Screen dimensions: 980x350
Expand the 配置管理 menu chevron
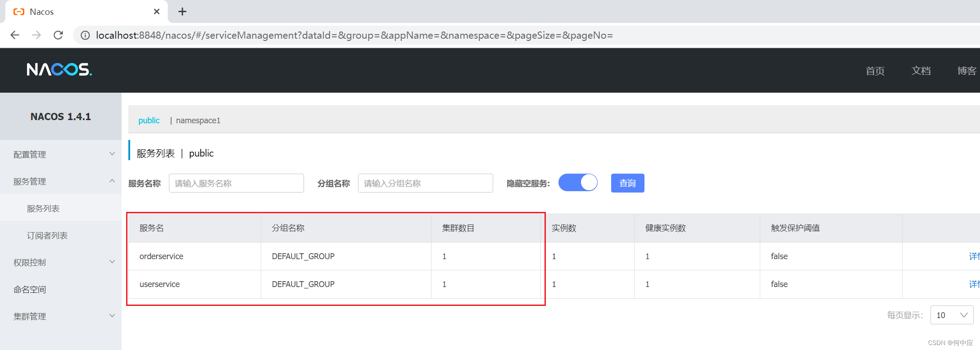pos(112,154)
